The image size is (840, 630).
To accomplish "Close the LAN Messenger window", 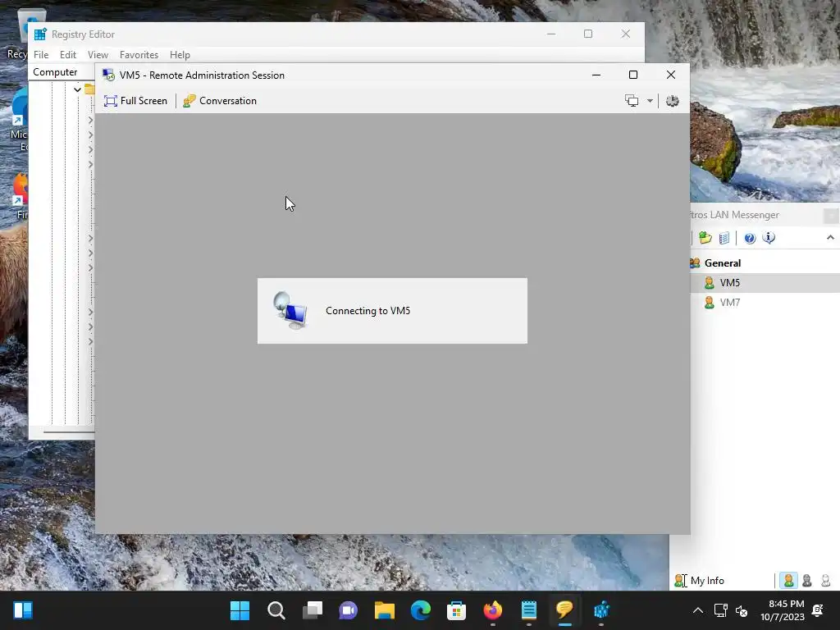I will [831, 216].
